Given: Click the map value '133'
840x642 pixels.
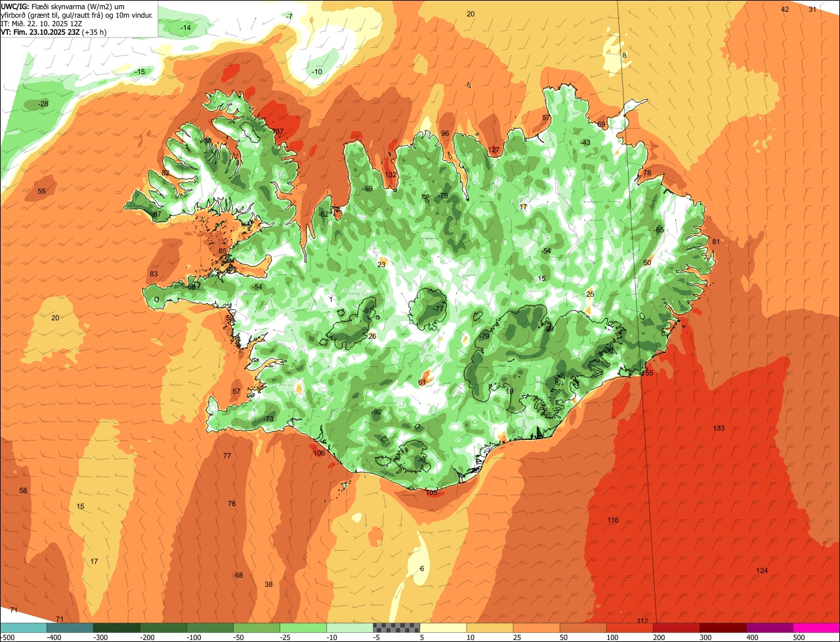Looking at the screenshot, I should coord(719,428).
